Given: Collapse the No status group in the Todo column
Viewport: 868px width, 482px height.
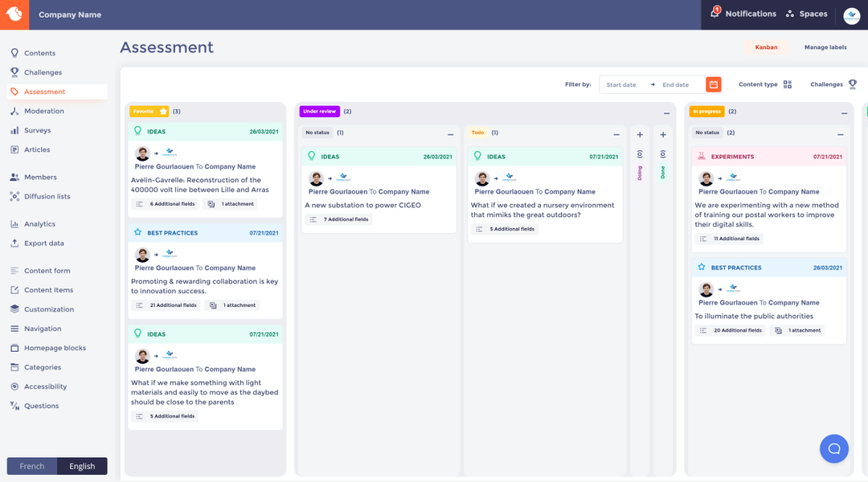Looking at the screenshot, I should click(616, 134).
